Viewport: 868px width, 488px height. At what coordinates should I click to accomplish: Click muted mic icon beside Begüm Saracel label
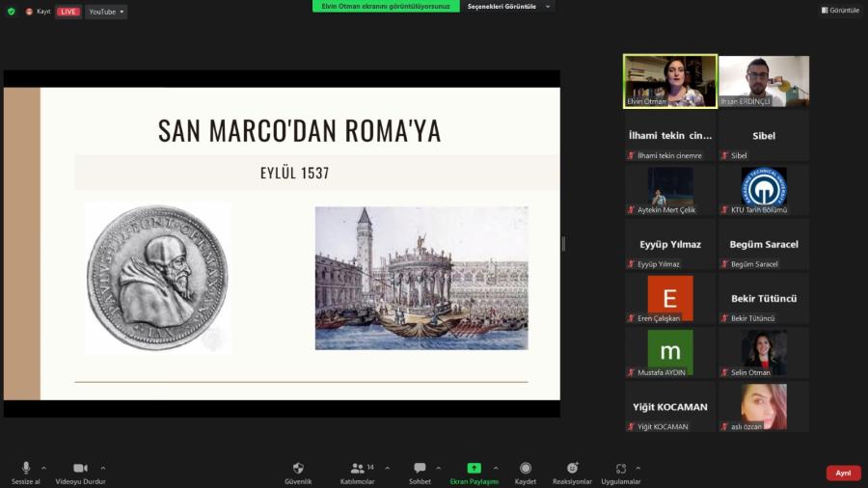pos(724,264)
